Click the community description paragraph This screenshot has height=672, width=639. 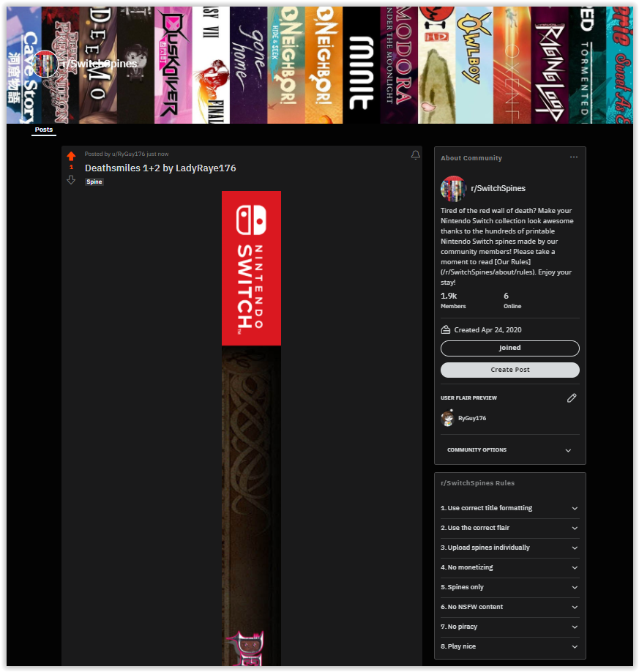[507, 247]
